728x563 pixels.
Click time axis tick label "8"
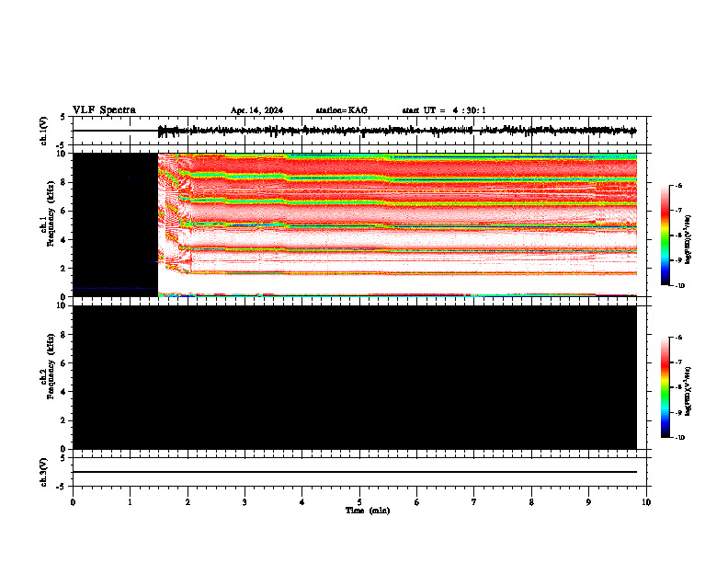point(531,502)
